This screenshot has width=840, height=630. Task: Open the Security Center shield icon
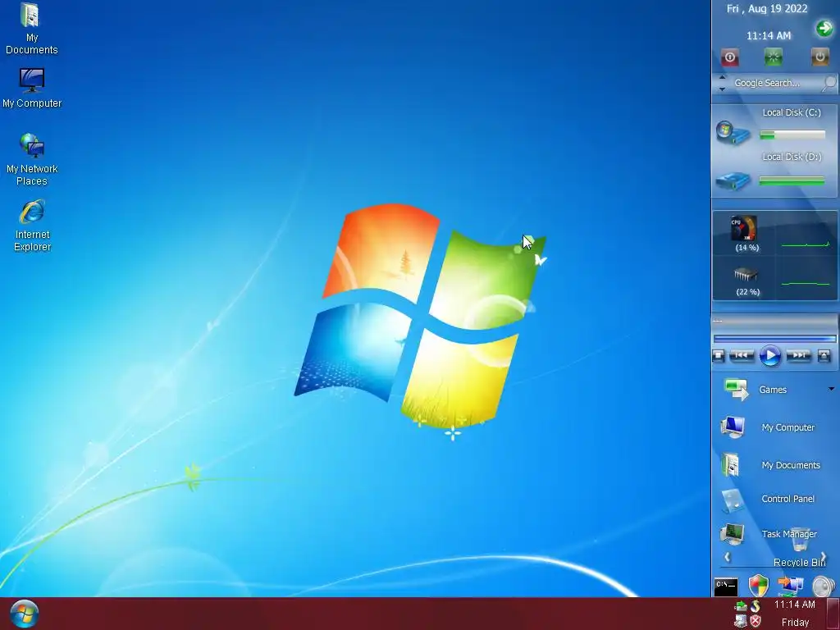coord(759,586)
